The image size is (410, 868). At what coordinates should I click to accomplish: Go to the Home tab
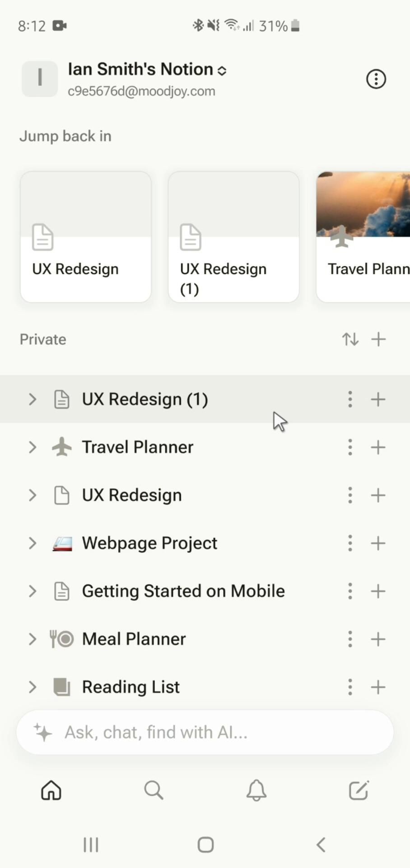pyautogui.click(x=51, y=790)
